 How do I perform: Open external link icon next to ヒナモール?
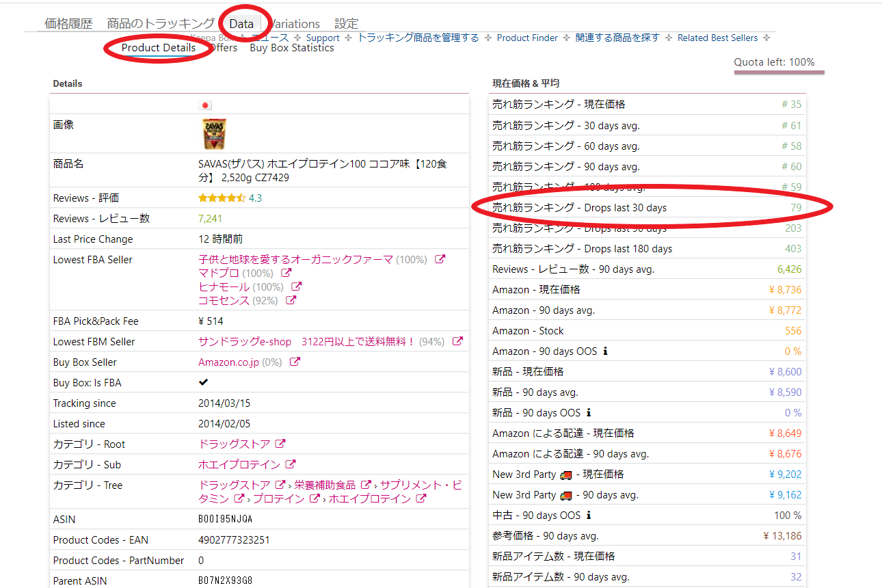tap(297, 286)
